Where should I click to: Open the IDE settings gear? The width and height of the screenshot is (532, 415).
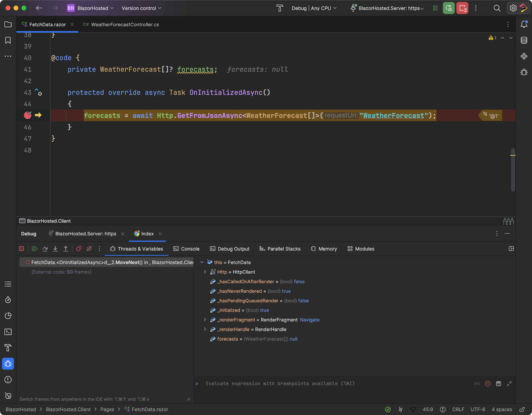[x=513, y=8]
